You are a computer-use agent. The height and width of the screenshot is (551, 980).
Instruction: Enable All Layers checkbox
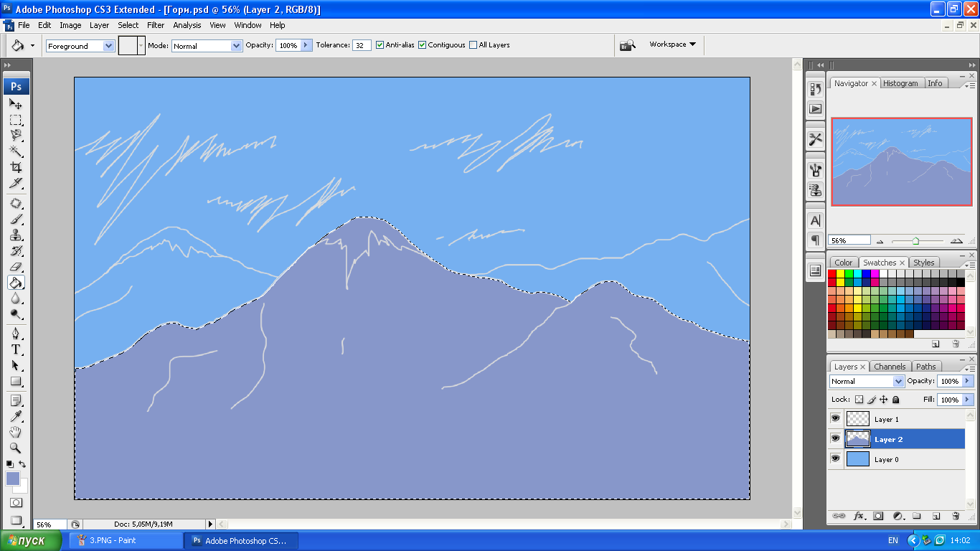tap(473, 44)
